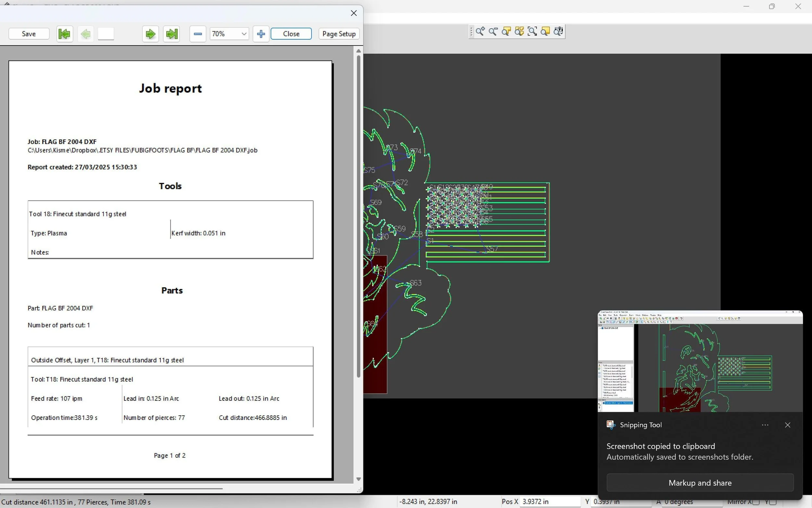
Task: Jump to last report page arrow
Action: click(171, 34)
